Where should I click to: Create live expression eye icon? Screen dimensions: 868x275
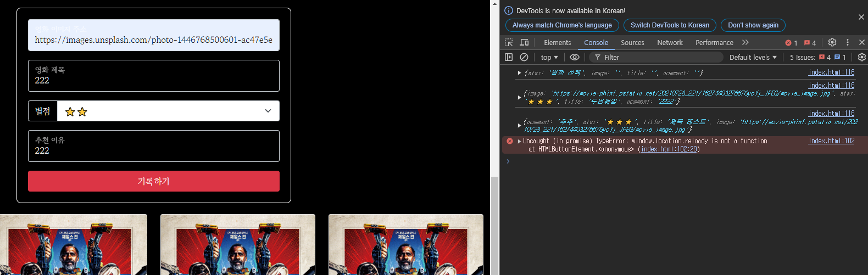point(575,57)
